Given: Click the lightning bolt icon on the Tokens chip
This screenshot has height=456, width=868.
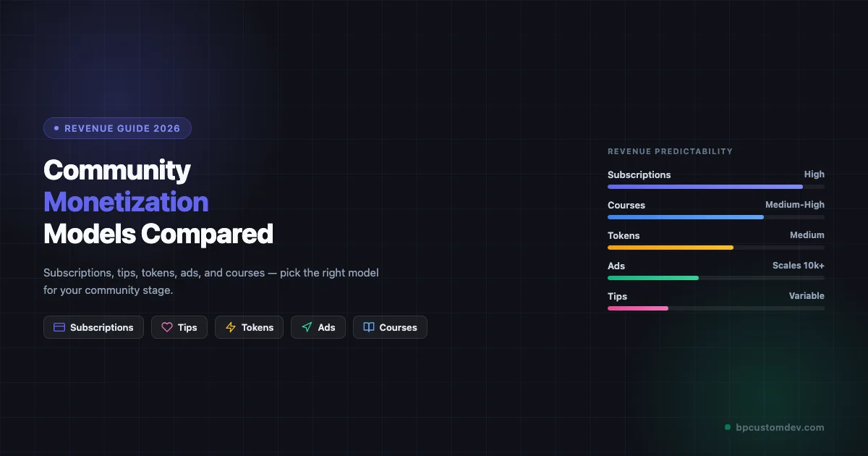Looking at the screenshot, I should tap(230, 327).
